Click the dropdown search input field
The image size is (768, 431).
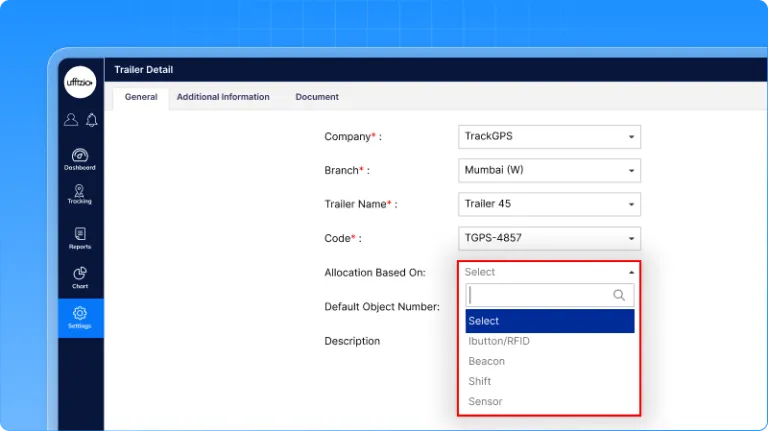538,295
